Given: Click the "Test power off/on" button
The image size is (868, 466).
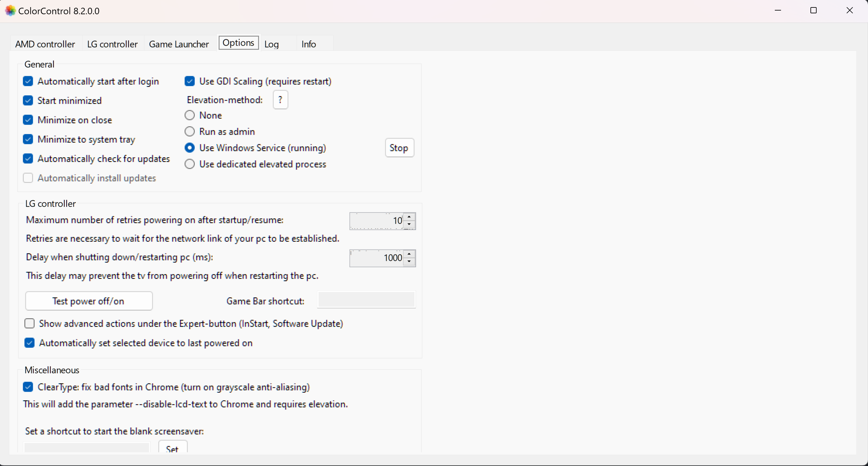Looking at the screenshot, I should pyautogui.click(x=89, y=301).
